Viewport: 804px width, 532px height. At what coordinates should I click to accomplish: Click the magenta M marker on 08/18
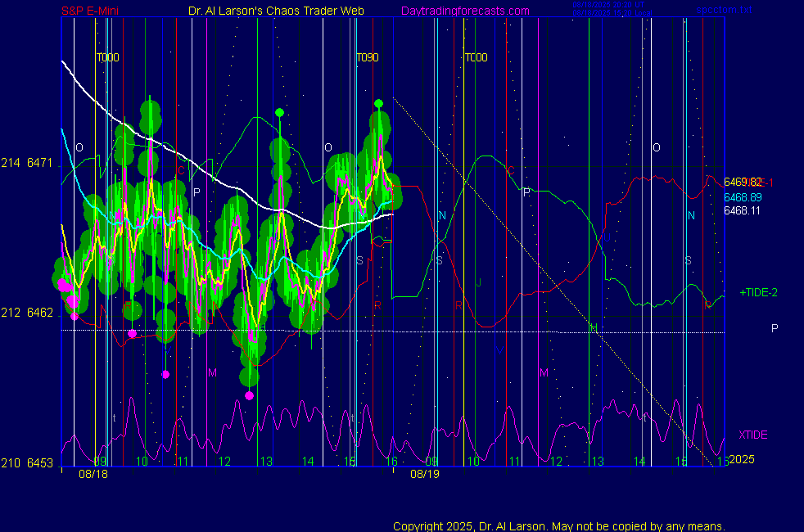(212, 372)
